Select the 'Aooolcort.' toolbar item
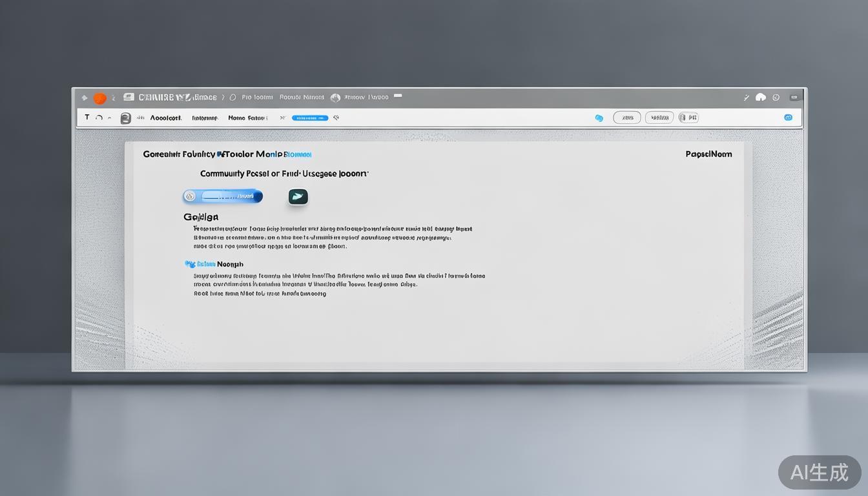This screenshot has height=496, width=868. click(166, 118)
